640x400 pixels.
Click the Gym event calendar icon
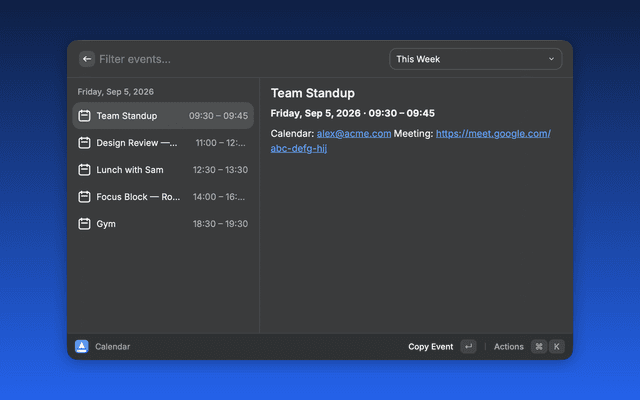84,224
